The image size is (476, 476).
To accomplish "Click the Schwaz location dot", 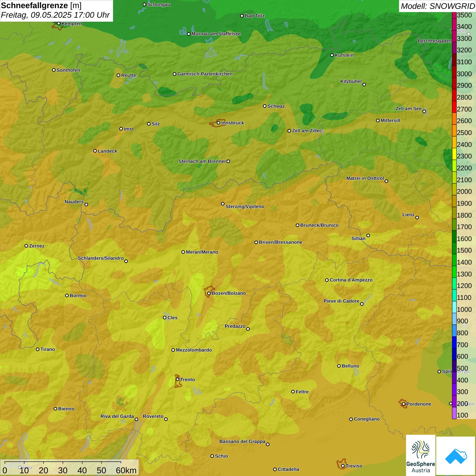I will 265,106.
